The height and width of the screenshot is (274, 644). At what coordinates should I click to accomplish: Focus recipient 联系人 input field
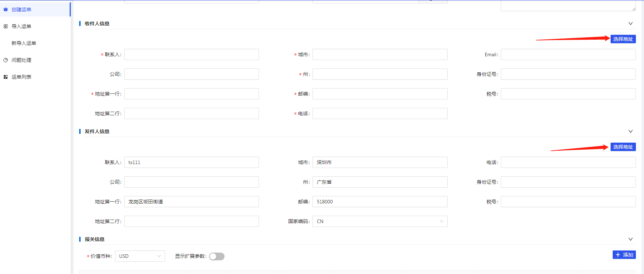(191, 54)
